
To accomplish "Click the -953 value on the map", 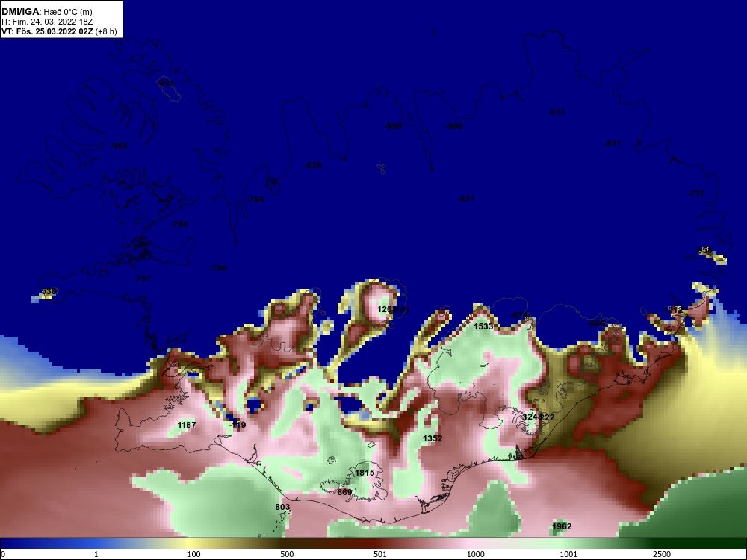I will point(119,146).
